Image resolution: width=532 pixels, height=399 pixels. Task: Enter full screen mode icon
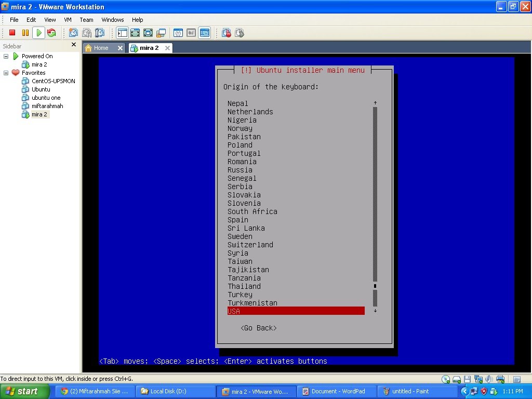tap(148, 33)
